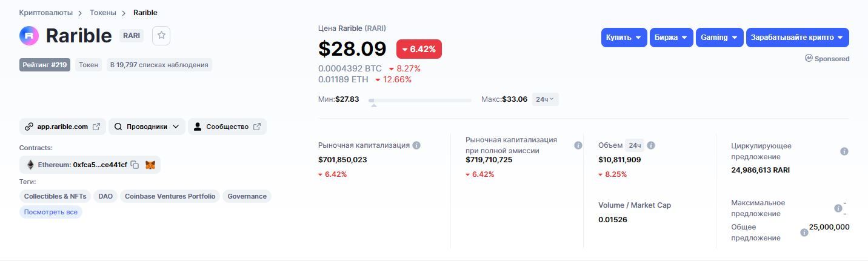Click the Rarible logo icon
The width and height of the screenshot is (868, 264).
29,36
